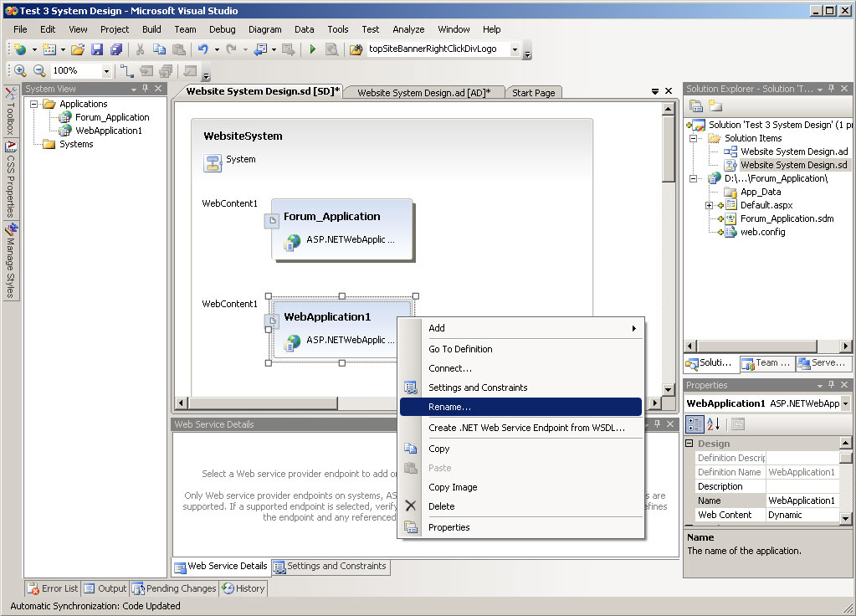The image size is (856, 616).
Task: Open the Manage Styles side panel
Action: 10,261
